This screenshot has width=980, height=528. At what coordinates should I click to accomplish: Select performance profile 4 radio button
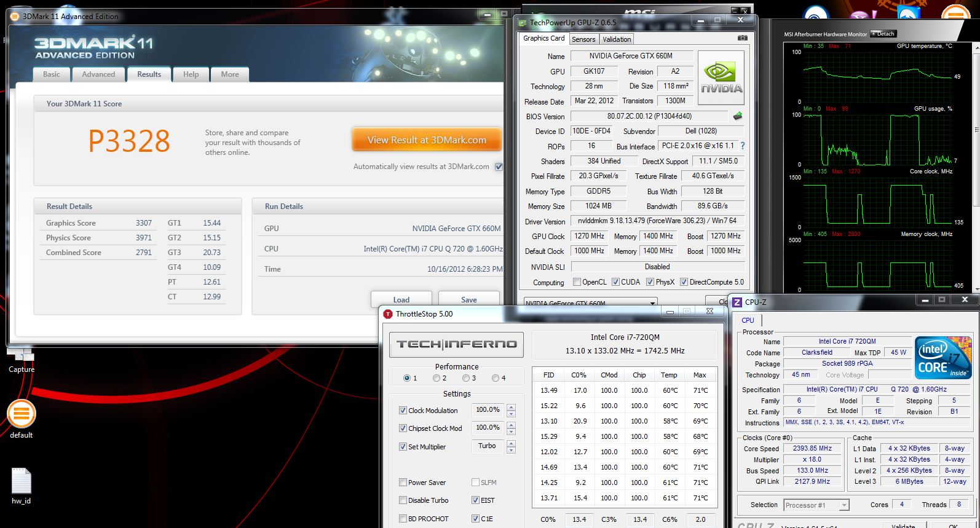(495, 378)
